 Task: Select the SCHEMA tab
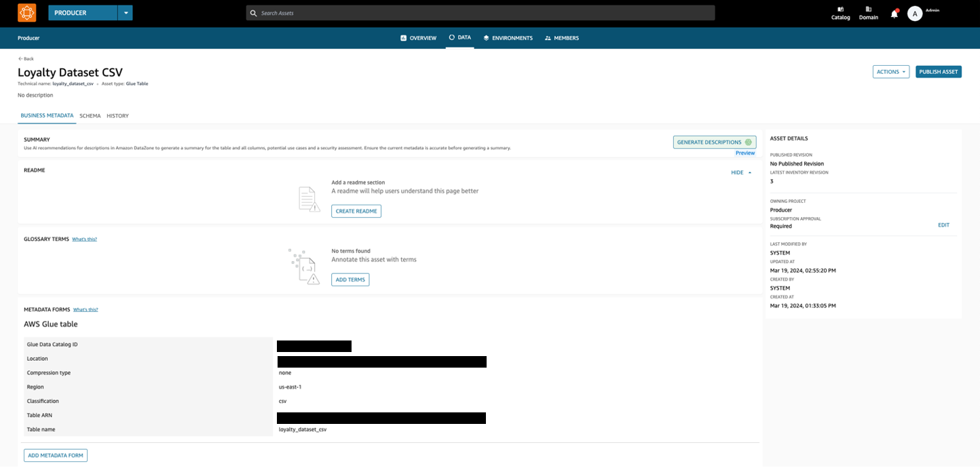[90, 116]
